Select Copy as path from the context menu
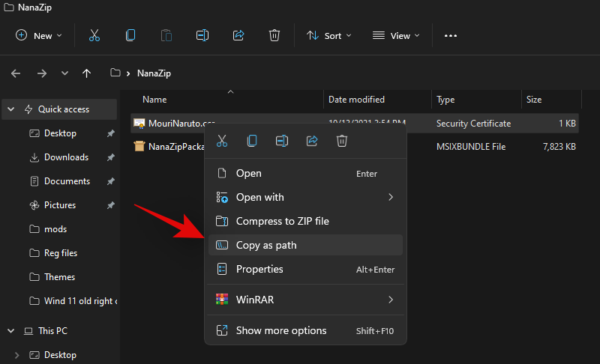Viewport: 600px width, 364px height. pos(266,245)
